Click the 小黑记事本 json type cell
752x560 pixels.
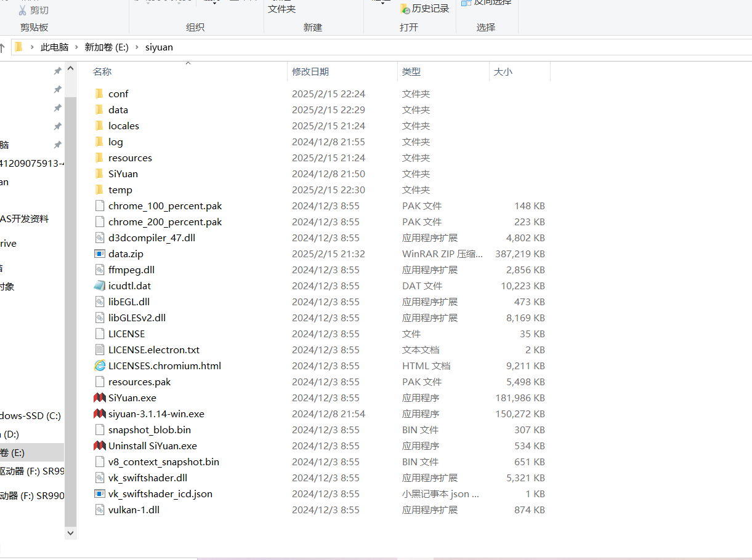(441, 494)
